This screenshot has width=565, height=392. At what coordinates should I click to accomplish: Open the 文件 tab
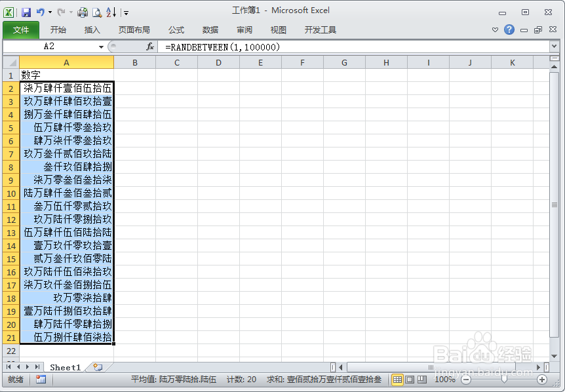pyautogui.click(x=21, y=30)
